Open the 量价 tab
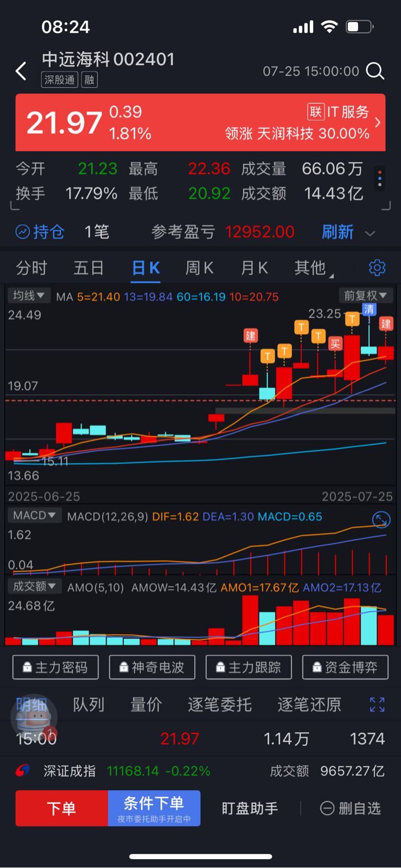The image size is (401, 868). tap(146, 705)
